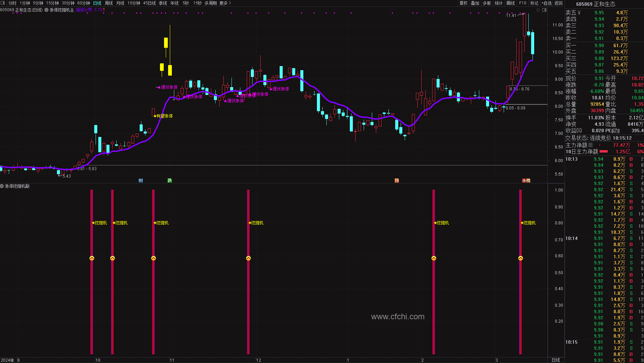Click the 返回 back button
The image size is (644, 363).
pos(559,3)
